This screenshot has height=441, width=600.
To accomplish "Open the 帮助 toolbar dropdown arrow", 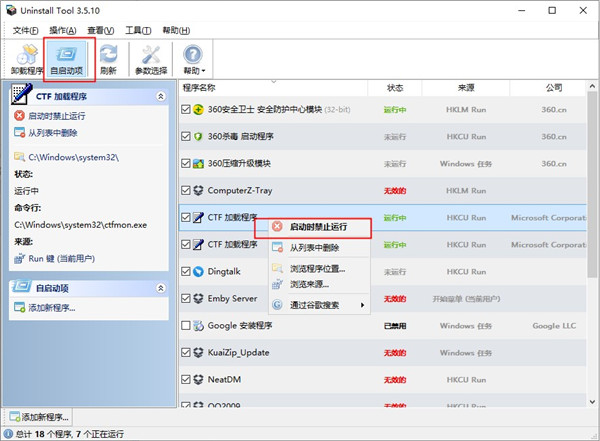I will pyautogui.click(x=204, y=71).
